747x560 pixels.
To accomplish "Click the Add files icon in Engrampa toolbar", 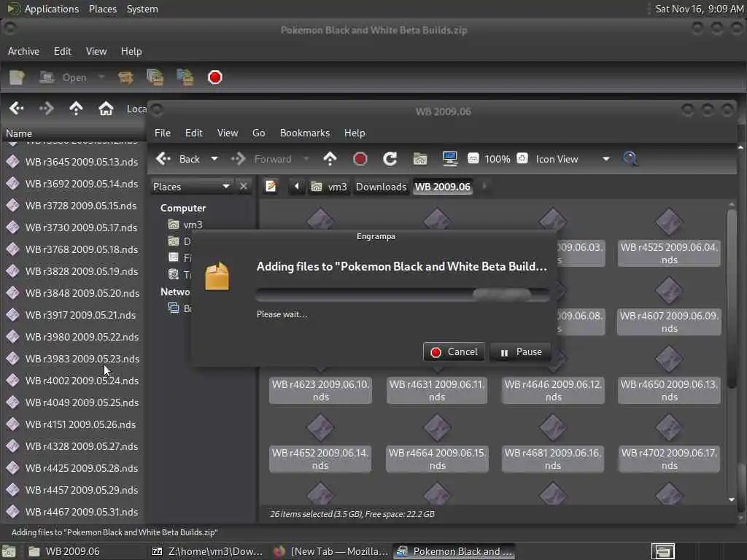I will pyautogui.click(x=155, y=77).
